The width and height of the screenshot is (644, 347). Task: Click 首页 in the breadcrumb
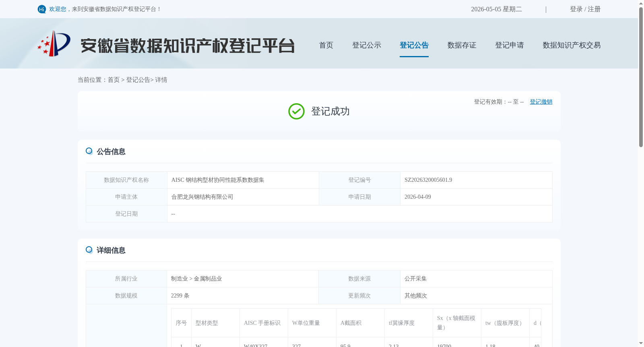(114, 80)
